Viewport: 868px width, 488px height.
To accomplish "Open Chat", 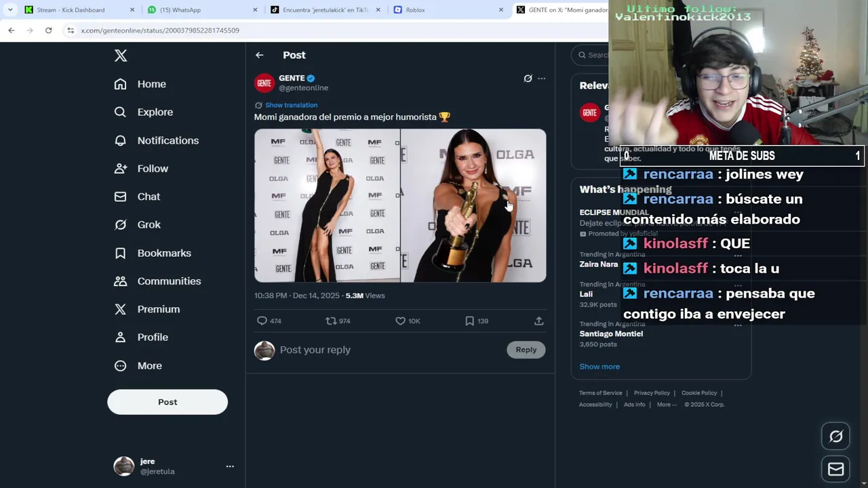I will pos(138,197).
